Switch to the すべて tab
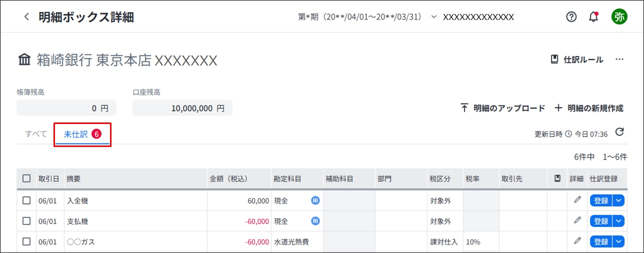Image resolution: width=644 pixels, height=253 pixels. pos(36,134)
